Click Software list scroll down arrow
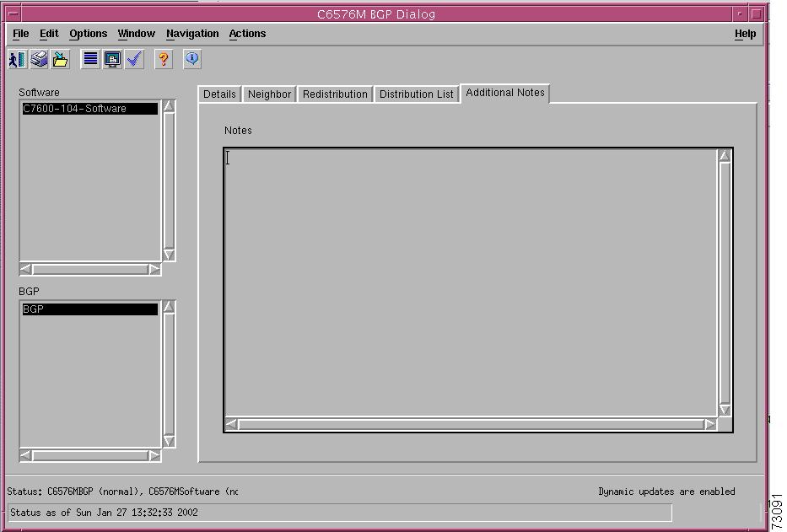787x532 pixels. pyautogui.click(x=170, y=255)
